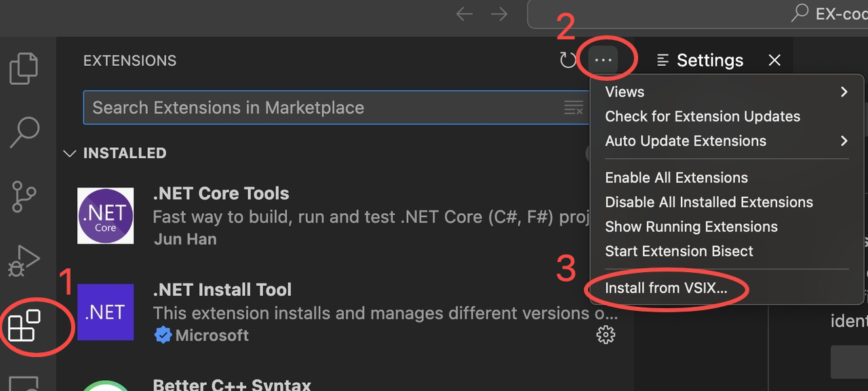The width and height of the screenshot is (868, 391).
Task: Click the Microsoft publisher name
Action: 212,335
